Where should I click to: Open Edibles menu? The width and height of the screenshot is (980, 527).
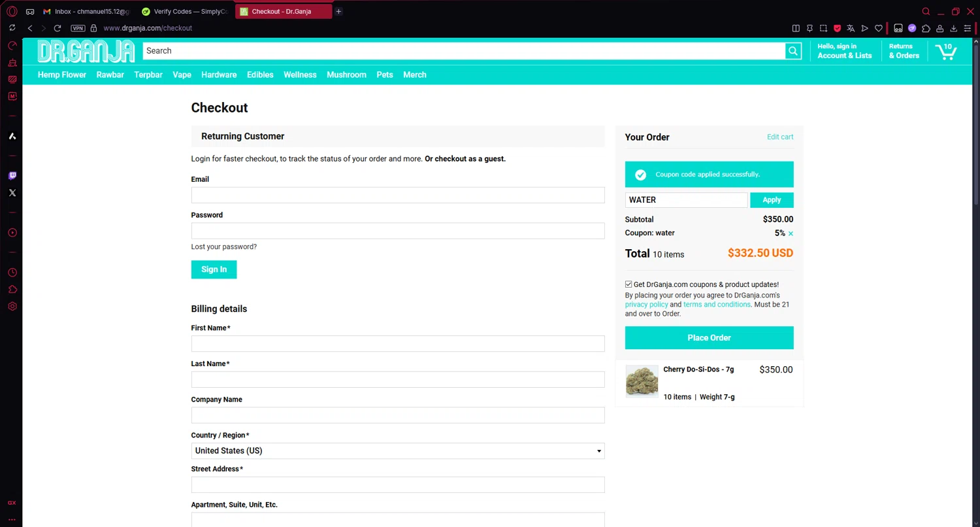[x=260, y=75]
